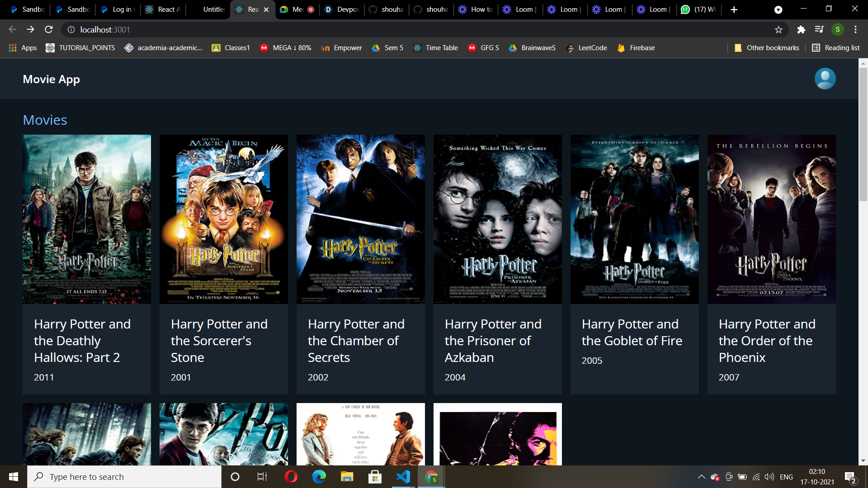Open Visual Studio Code from taskbar
This screenshot has width=868, height=488.
[x=403, y=477]
